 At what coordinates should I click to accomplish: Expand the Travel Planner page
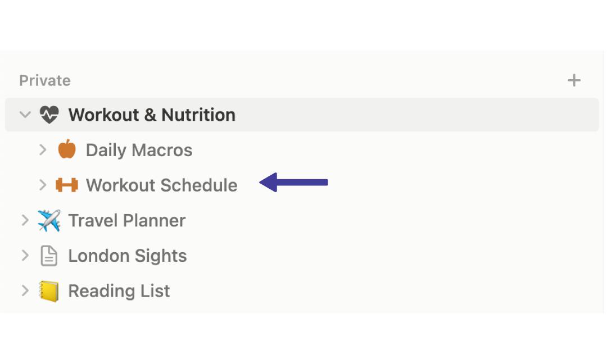pyautogui.click(x=25, y=220)
